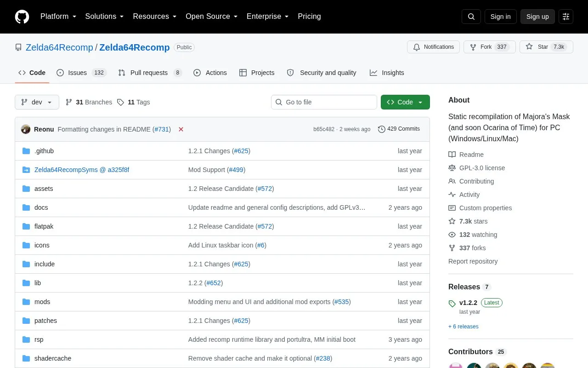
Task: Click the Reonu avatar in commit row
Action: (x=26, y=129)
